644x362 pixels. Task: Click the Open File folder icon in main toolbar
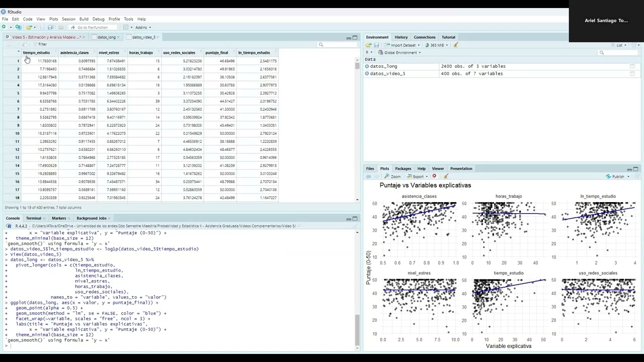(29, 27)
